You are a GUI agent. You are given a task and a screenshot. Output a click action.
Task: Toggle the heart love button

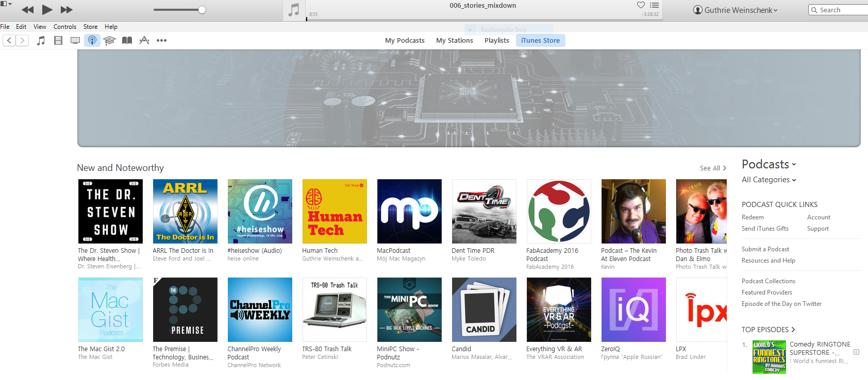(x=641, y=5)
